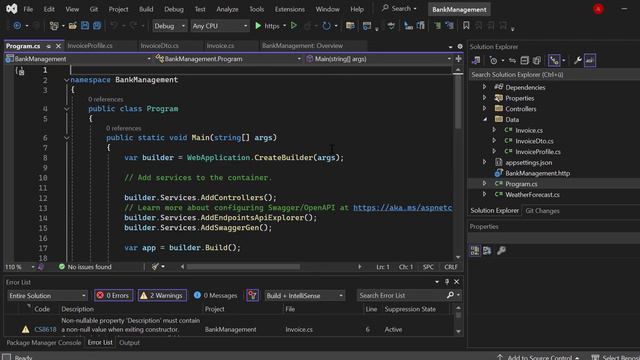The width and height of the screenshot is (640, 360).
Task: Click Switch Views icon in Solution Explorer
Action: [x=476, y=61]
